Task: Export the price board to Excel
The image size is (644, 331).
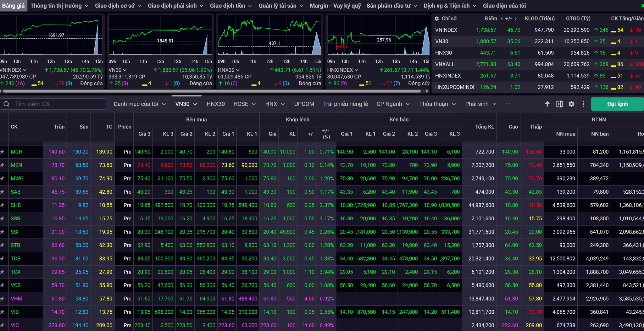Action: click(x=559, y=104)
